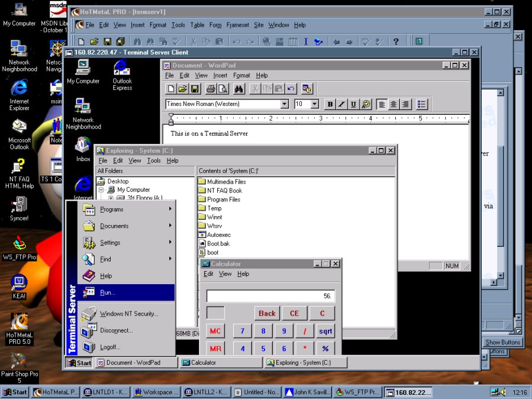Click the Open file icon in WordPad toolbar
This screenshot has width=532, height=399.
pyautogui.click(x=183, y=89)
